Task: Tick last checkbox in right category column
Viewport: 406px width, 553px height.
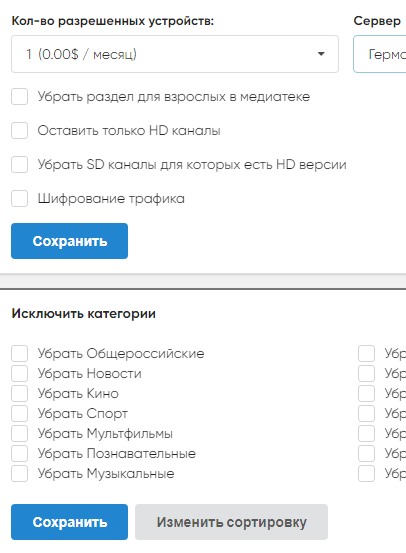Action: coord(366,474)
